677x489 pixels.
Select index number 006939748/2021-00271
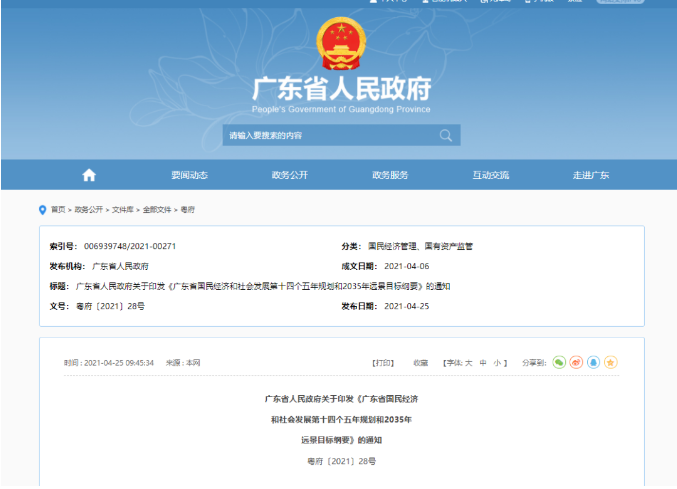130,246
